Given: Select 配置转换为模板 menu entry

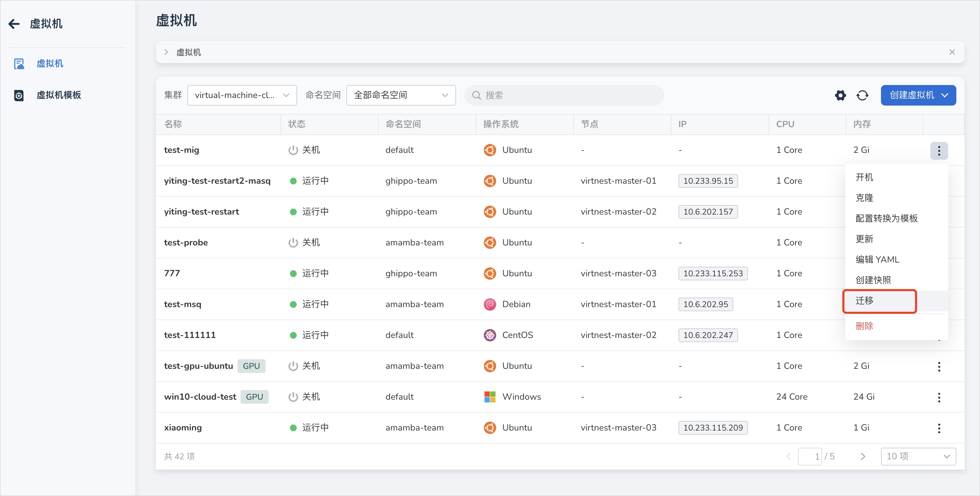Looking at the screenshot, I should (896, 218).
